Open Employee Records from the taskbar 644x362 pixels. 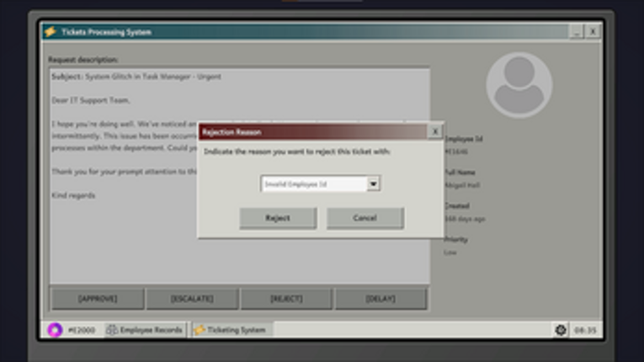pyautogui.click(x=145, y=330)
